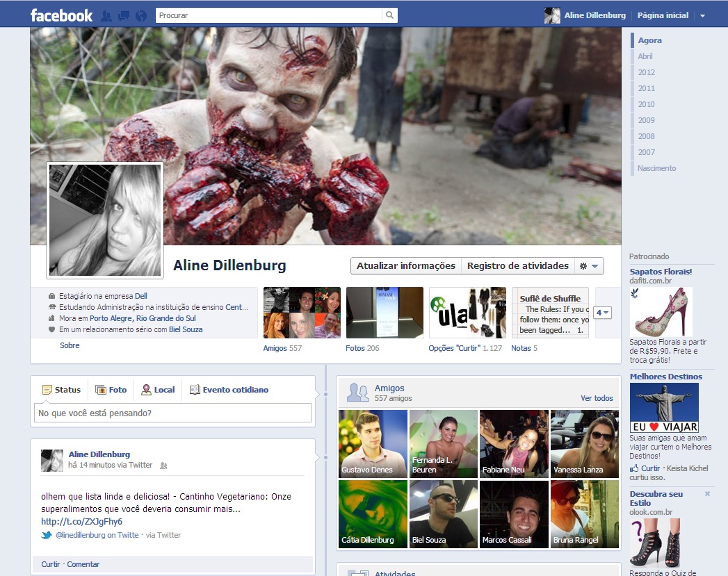The width and height of the screenshot is (728, 576).
Task: Open Registro de atividades
Action: pyautogui.click(x=518, y=265)
